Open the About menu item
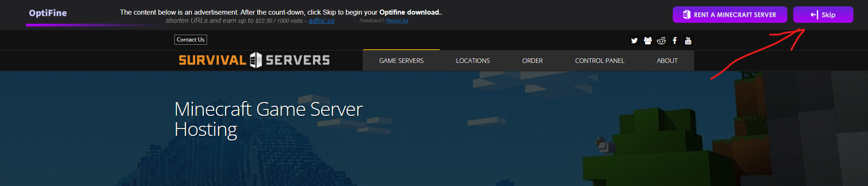The image size is (868, 186). click(667, 61)
